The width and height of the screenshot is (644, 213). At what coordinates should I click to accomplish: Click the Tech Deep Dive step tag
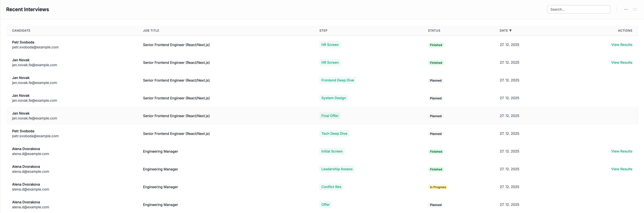(334, 134)
